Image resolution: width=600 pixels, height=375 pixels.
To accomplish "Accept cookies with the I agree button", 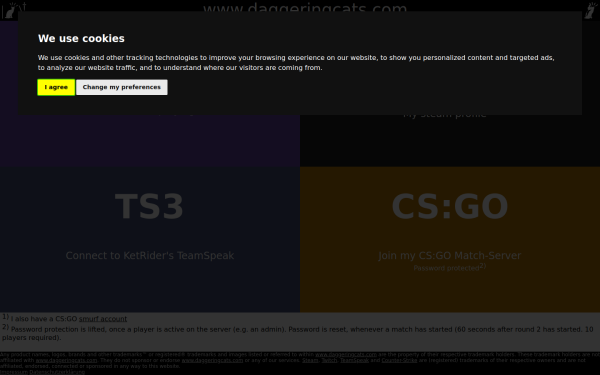I will [56, 87].
